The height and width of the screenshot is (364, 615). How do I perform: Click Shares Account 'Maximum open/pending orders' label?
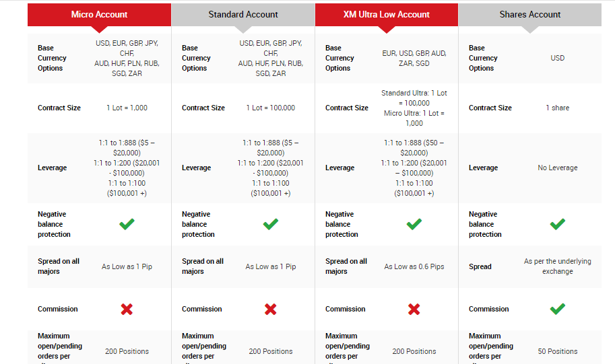490,347
